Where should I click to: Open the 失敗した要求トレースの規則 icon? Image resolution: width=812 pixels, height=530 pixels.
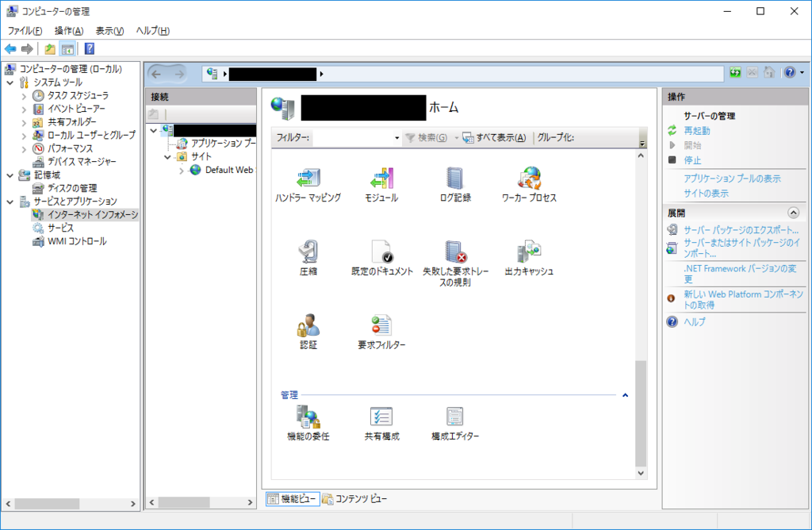tap(455, 263)
